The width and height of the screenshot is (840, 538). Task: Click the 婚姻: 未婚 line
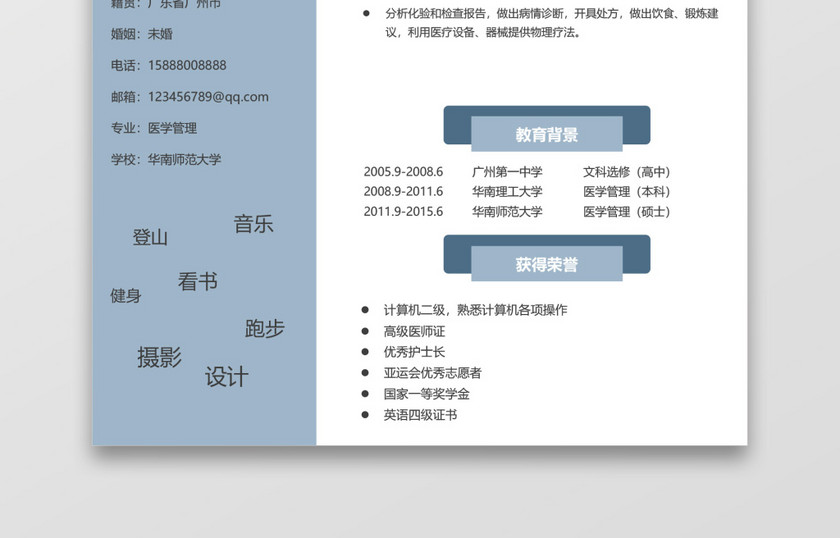click(x=141, y=34)
